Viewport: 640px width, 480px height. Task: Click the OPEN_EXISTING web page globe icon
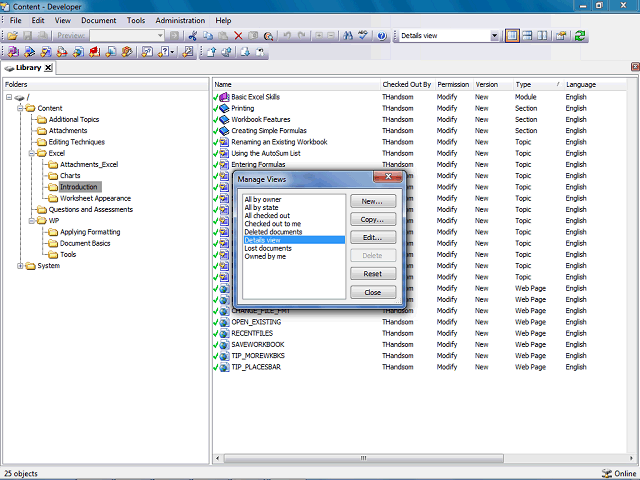[x=224, y=322]
